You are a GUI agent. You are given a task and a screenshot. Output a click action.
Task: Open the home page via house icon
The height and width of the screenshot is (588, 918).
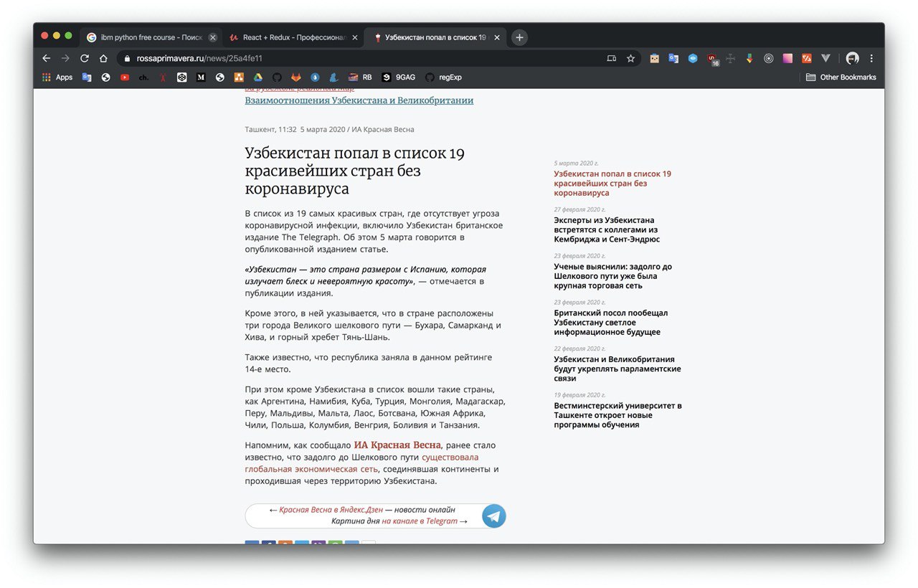tap(103, 58)
